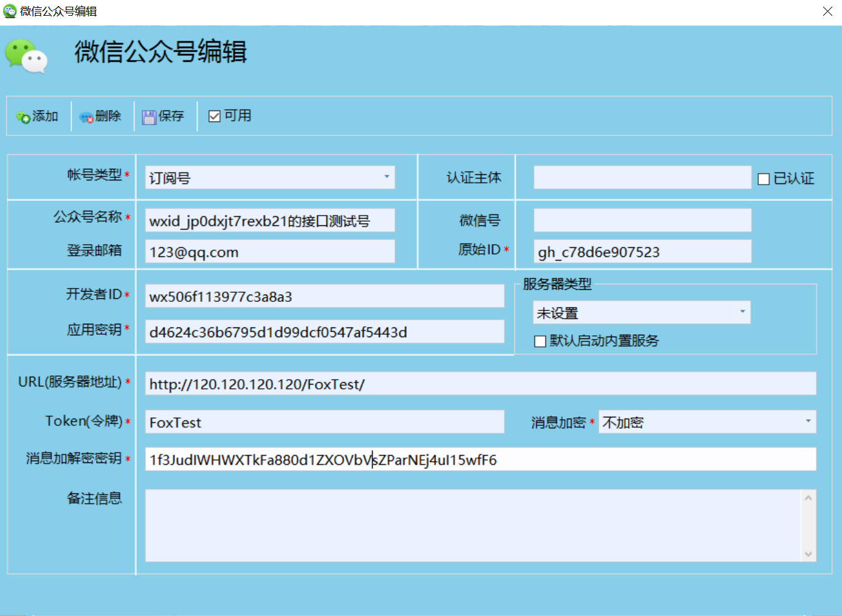Toggle the 可用 (Enabled) checkbox
This screenshot has width=842, height=616.
click(x=214, y=116)
